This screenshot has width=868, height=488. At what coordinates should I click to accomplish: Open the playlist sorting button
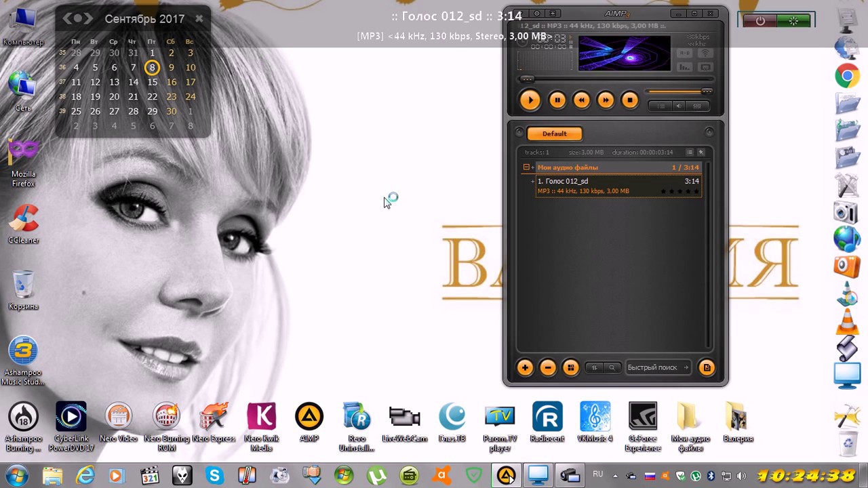coord(595,367)
